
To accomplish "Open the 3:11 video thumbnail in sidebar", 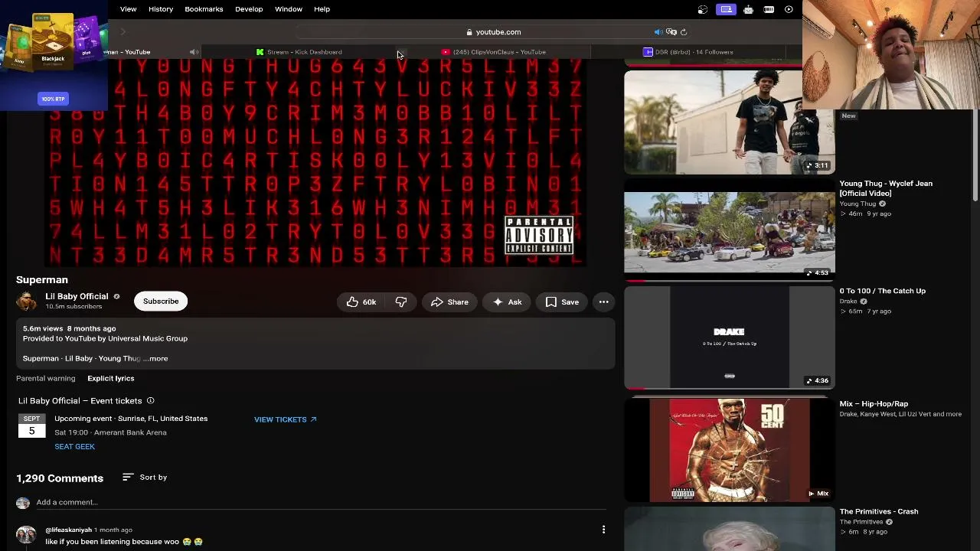I will (729, 122).
